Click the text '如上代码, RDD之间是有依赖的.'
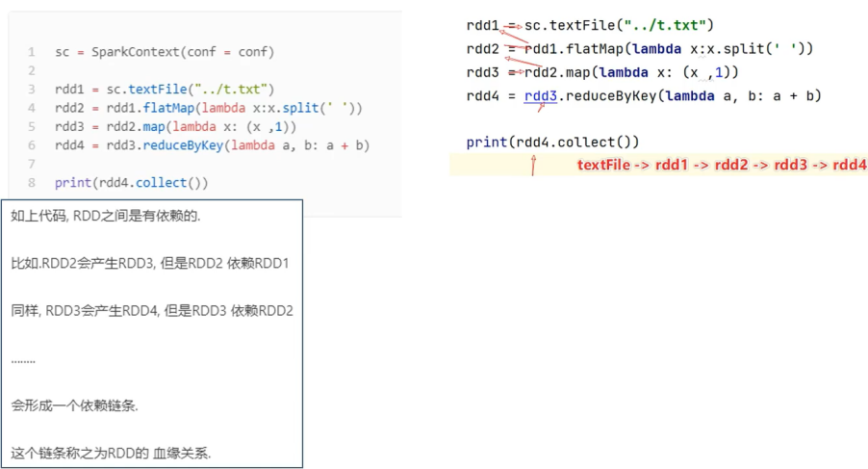868x469 pixels. point(105,216)
